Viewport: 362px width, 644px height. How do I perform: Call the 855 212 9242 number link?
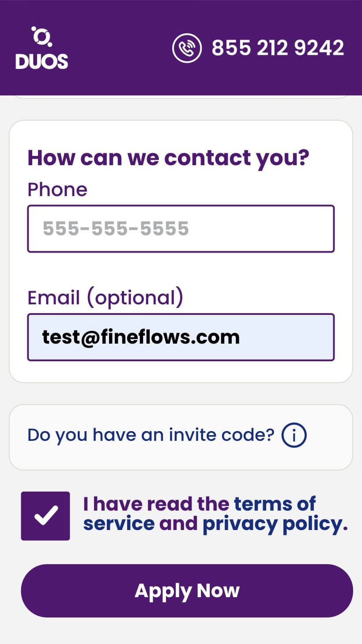278,48
